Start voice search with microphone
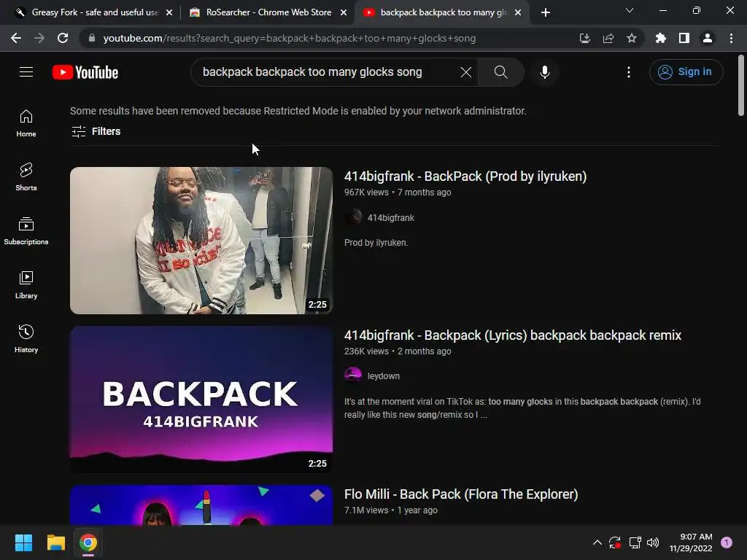Viewport: 747px width, 560px height. coord(545,72)
